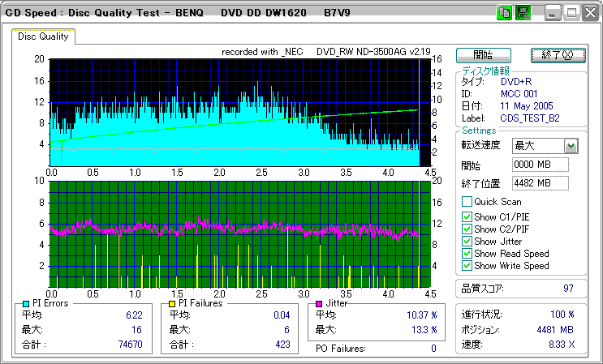Toggle the Show C2/PIF checkbox
This screenshot has width=603, height=364.
coord(467,229)
